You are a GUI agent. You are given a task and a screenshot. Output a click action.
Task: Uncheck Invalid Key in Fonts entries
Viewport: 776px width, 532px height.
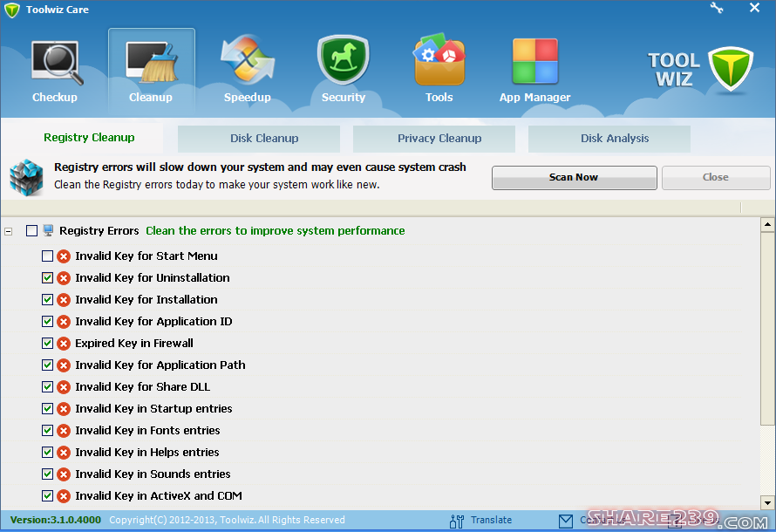47,430
